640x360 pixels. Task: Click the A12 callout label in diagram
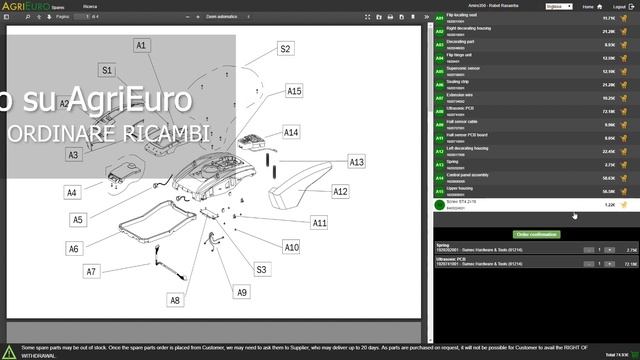(340, 192)
